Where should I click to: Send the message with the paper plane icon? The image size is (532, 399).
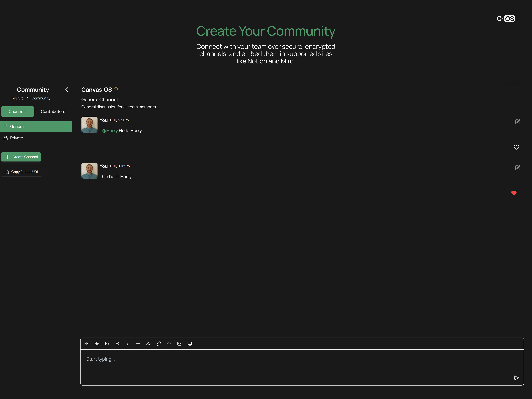click(516, 378)
